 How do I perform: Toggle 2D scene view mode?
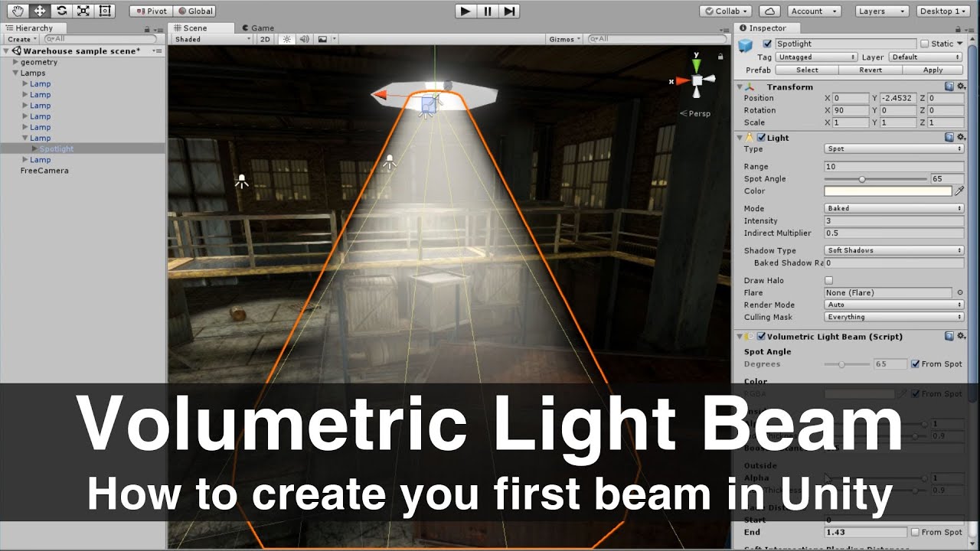265,38
